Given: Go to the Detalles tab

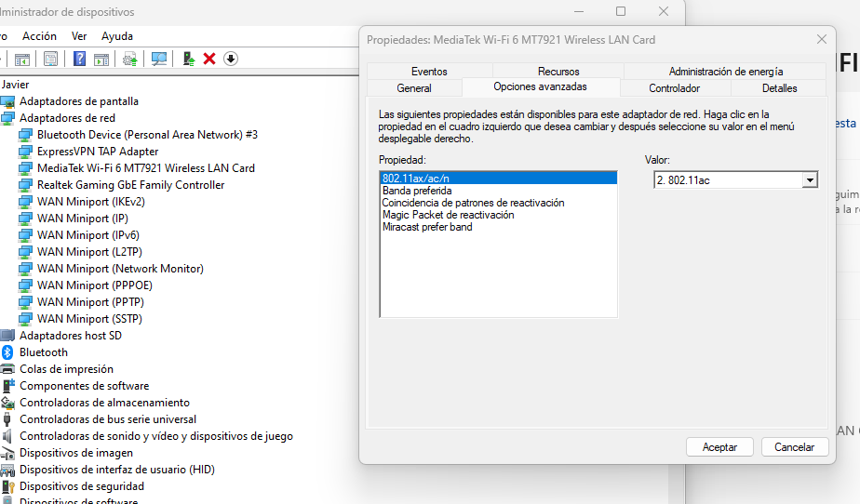Looking at the screenshot, I should click(x=779, y=88).
